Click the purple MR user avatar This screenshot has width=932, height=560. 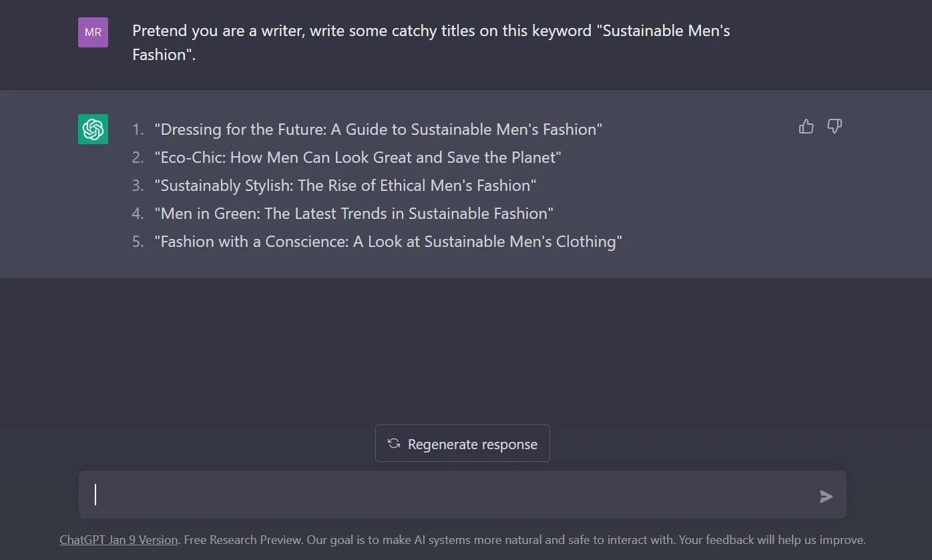(93, 32)
